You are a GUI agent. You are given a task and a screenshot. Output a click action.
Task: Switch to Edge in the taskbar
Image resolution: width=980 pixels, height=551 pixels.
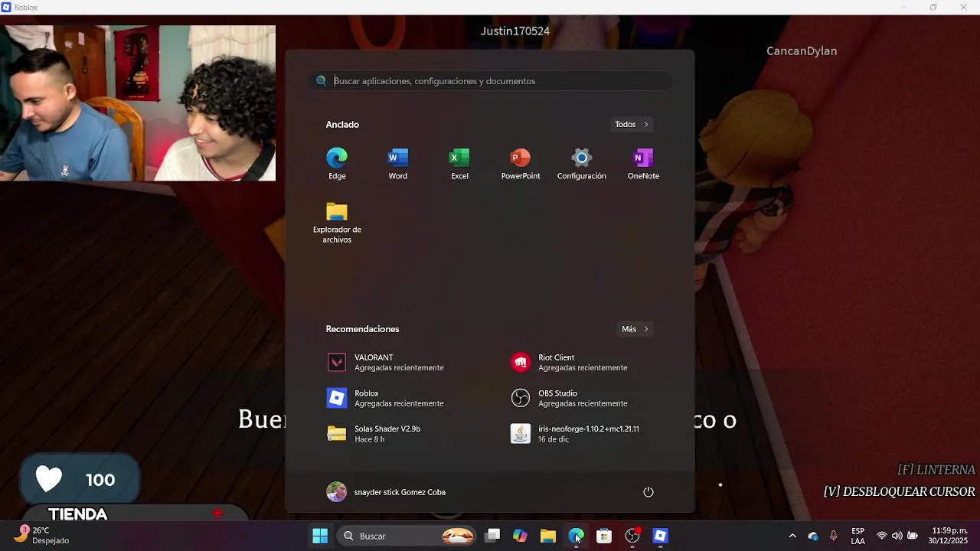pyautogui.click(x=576, y=536)
